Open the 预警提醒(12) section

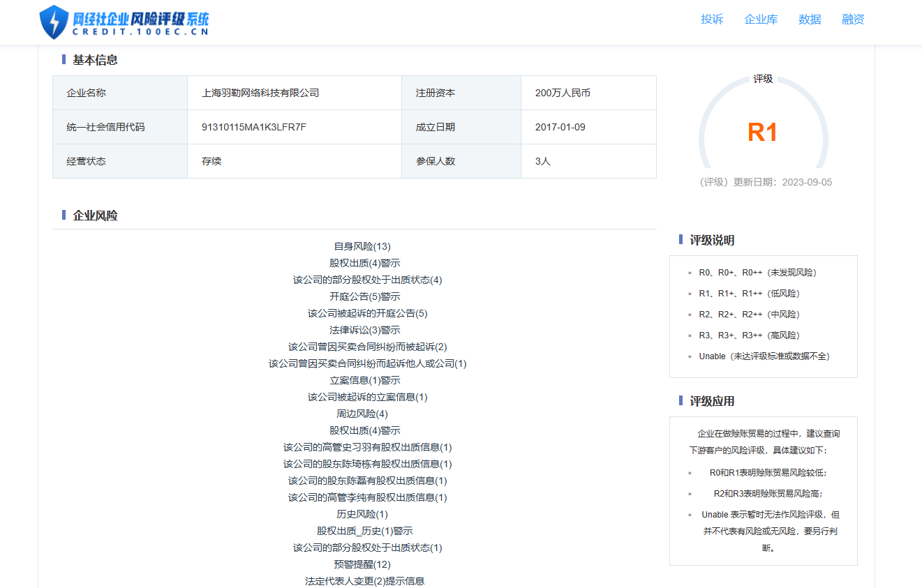(x=362, y=564)
